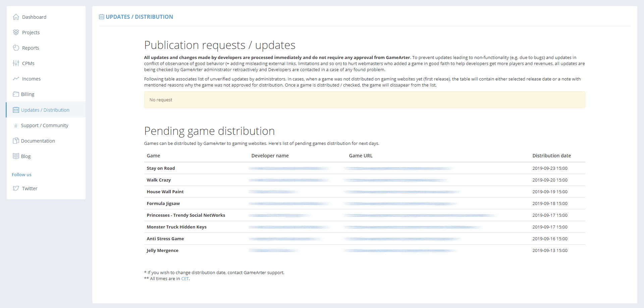The height and width of the screenshot is (308, 644).
Task: Open blurred game URL for Walk Crazy
Action: [x=395, y=180]
